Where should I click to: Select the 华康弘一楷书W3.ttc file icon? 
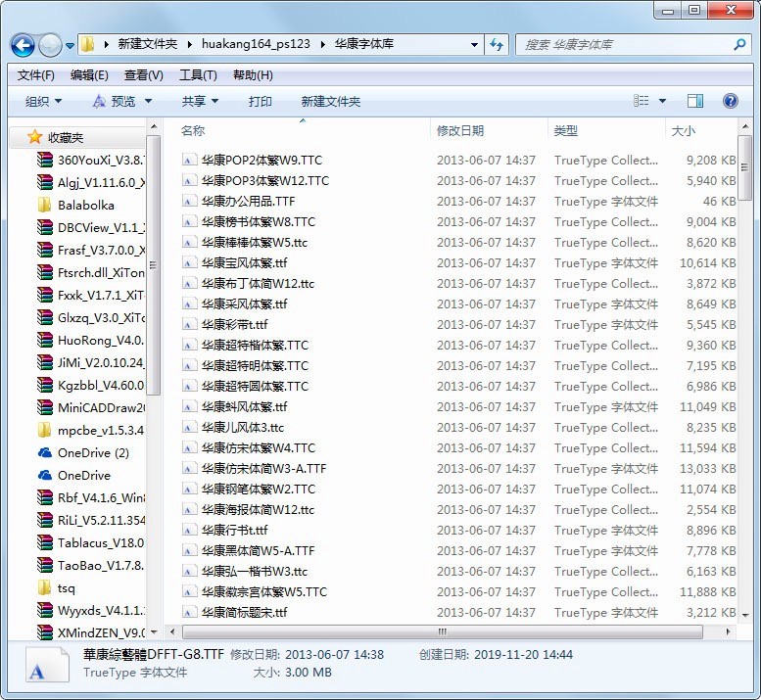coord(189,571)
